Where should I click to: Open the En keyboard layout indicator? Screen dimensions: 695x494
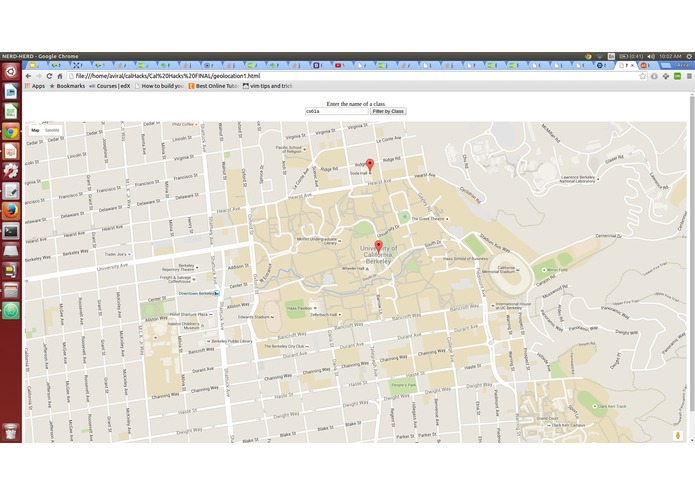click(611, 56)
